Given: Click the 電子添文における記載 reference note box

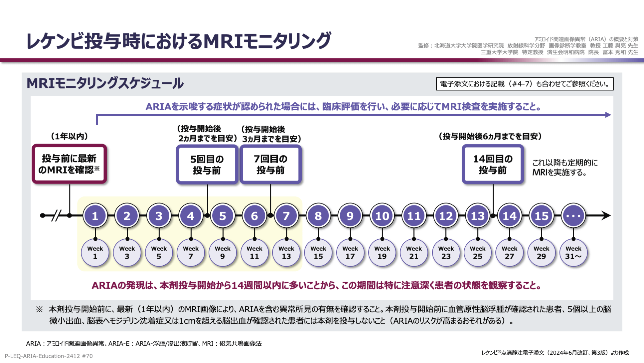Looking at the screenshot, I should (524, 84).
